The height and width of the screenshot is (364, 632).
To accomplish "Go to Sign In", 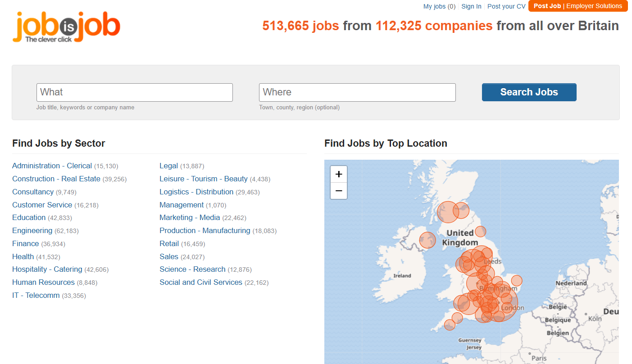I will 471,6.
